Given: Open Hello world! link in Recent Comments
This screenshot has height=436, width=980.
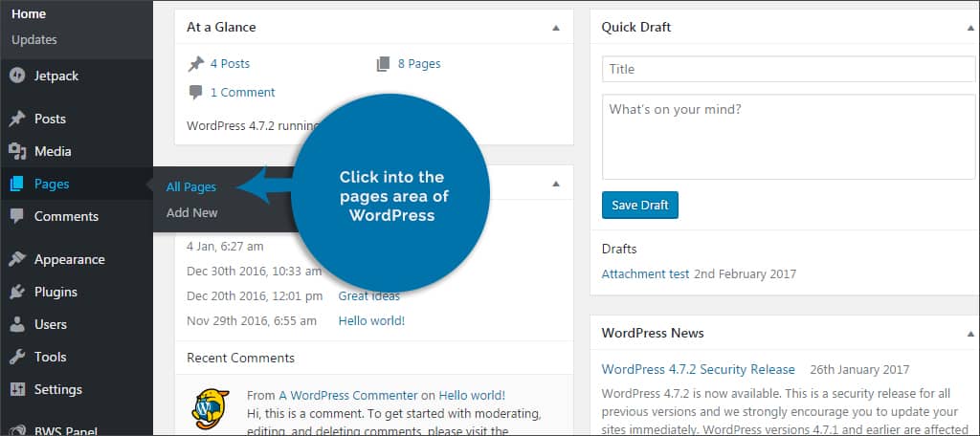Looking at the screenshot, I should (472, 396).
